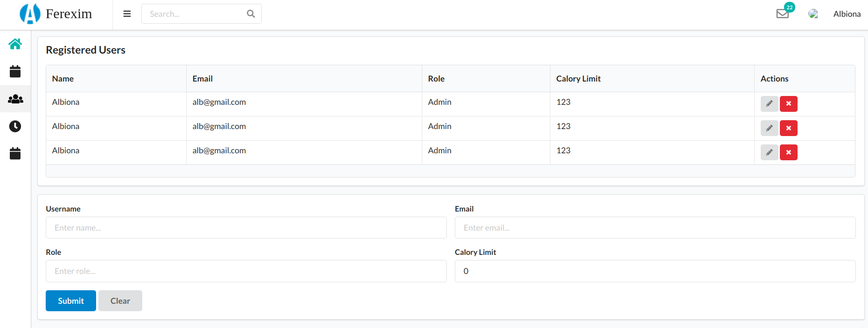Edit the first Albiona user row

(x=769, y=104)
